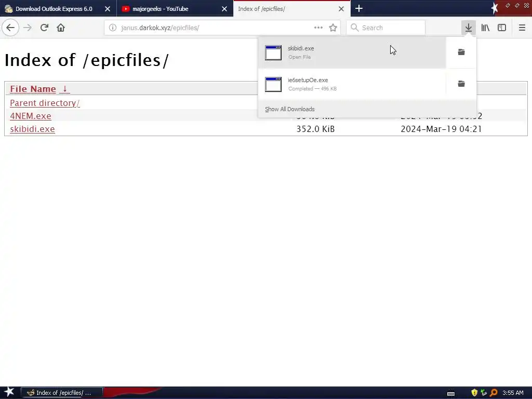Select the ie6setupOe.exe completed download entry
The height and width of the screenshot is (399, 532).
click(352, 84)
